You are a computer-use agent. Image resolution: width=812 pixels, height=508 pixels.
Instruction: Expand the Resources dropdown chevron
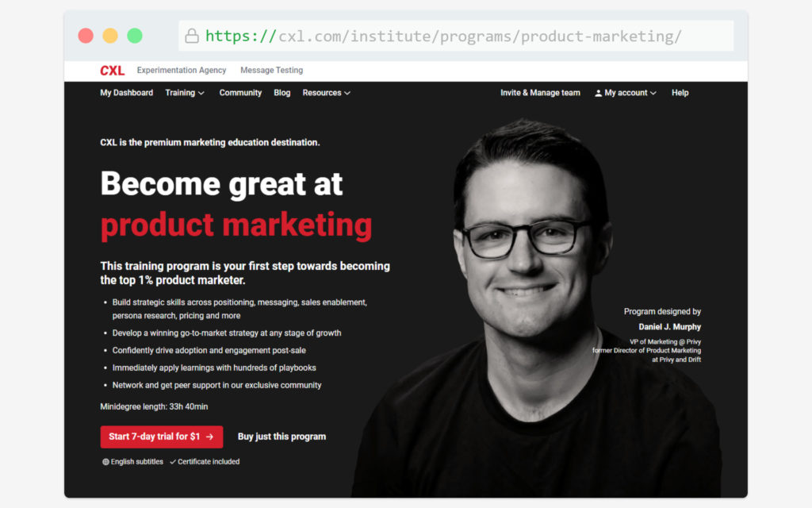point(347,93)
